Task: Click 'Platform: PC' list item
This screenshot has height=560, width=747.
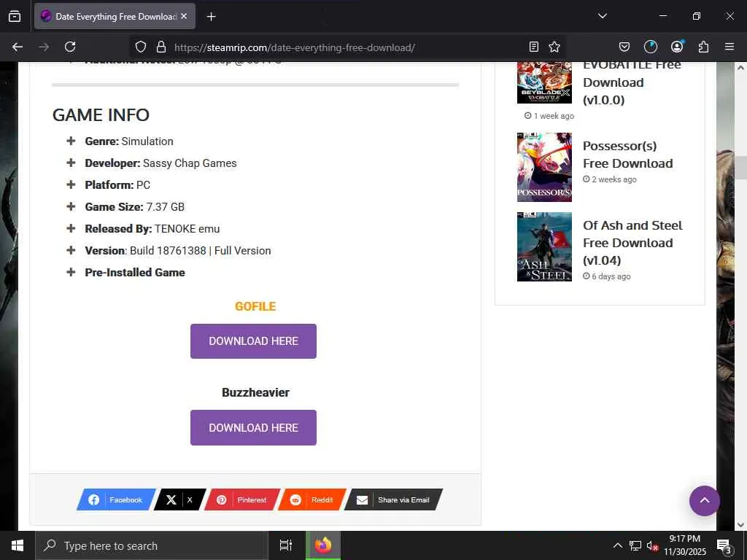Action: tap(117, 184)
